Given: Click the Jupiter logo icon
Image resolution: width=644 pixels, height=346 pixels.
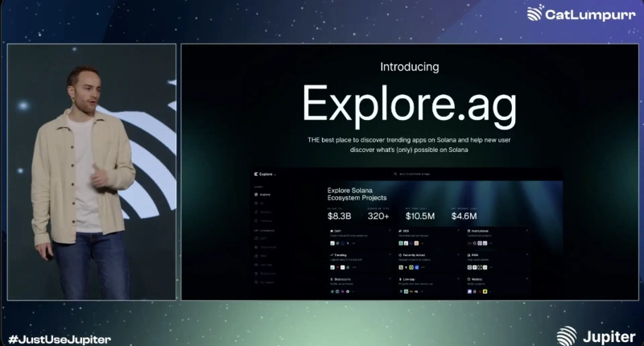Looking at the screenshot, I should pos(567,335).
